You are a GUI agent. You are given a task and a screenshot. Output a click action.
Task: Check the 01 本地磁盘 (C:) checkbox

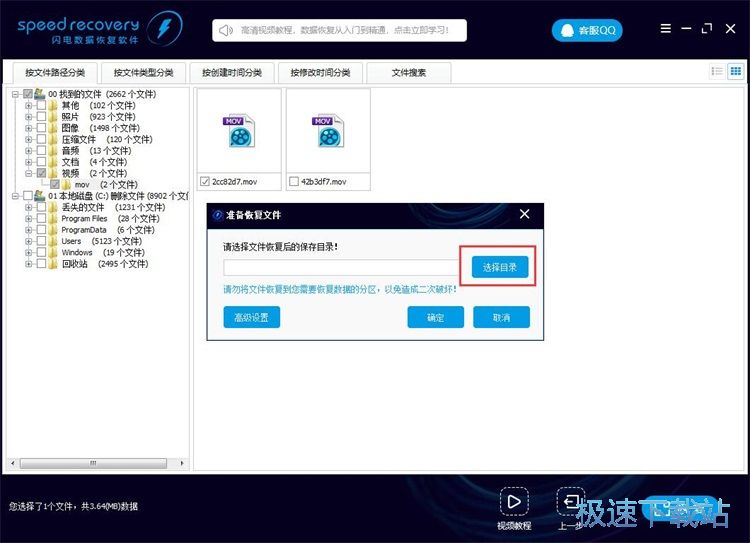coord(28,196)
